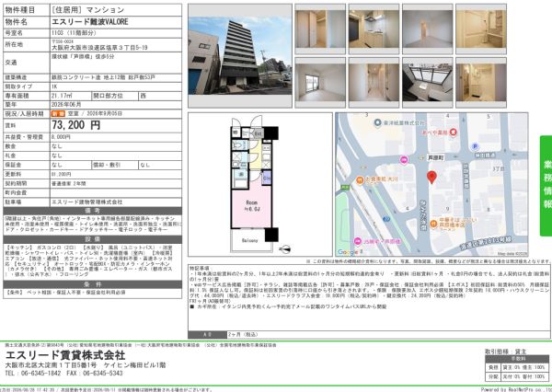Click the 条件 section header bar
The height and width of the screenshot is (392, 552).
point(93,284)
